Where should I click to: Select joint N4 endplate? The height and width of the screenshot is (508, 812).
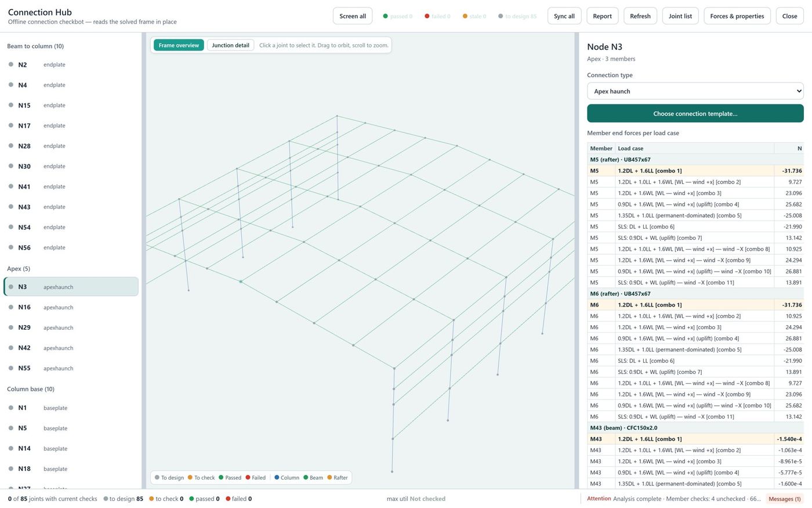[x=71, y=85]
